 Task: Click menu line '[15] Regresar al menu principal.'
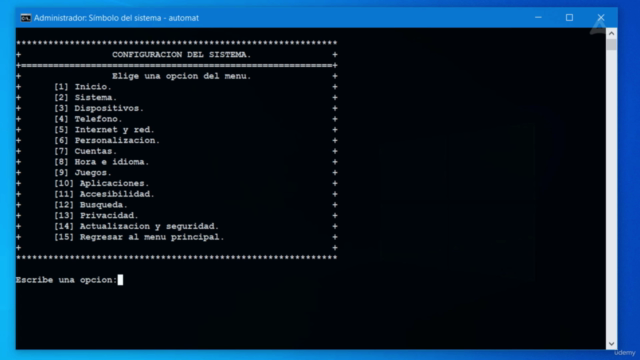click(x=139, y=237)
